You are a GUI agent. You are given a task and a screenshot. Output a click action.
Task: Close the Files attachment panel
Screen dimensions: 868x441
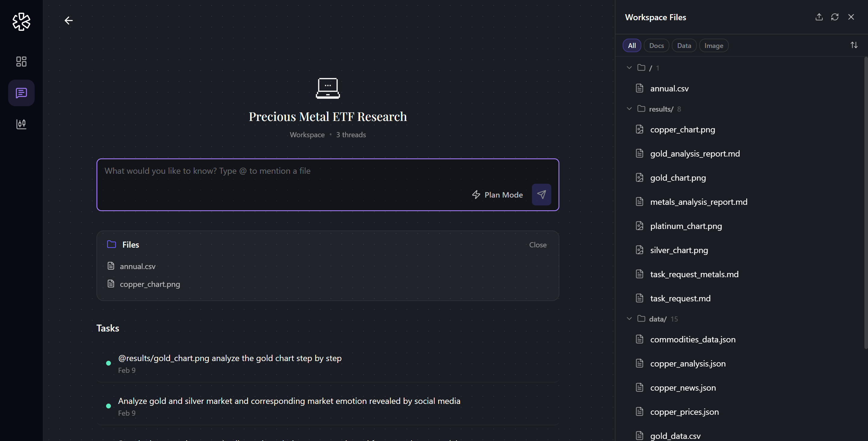(x=537, y=245)
